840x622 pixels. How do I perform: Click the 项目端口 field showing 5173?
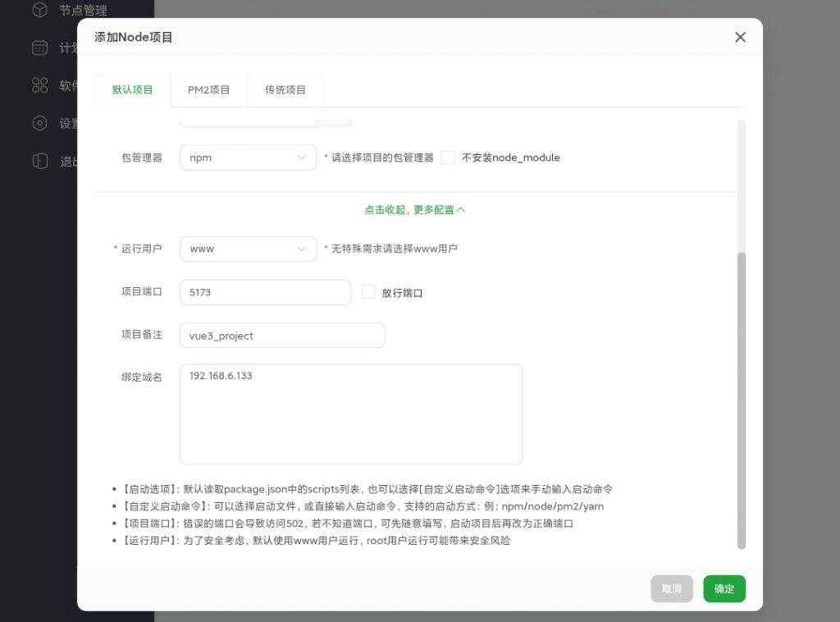click(264, 291)
